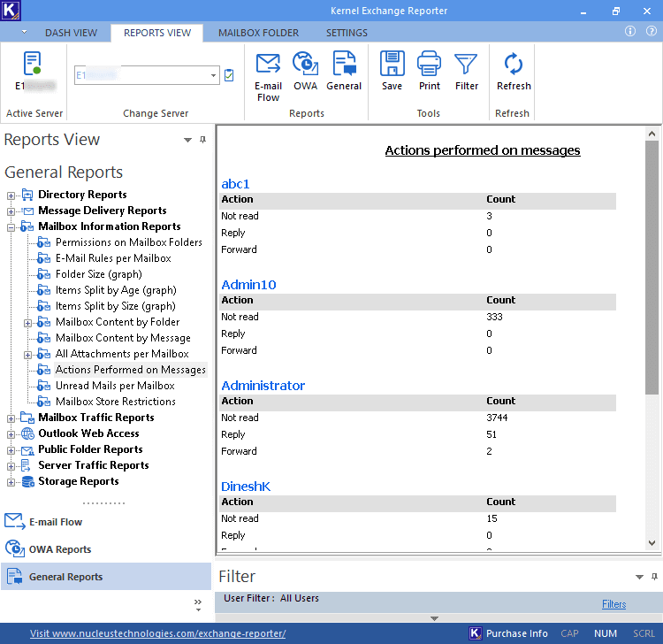Expand the Outlook Web Access node
Image resolution: width=663 pixels, height=644 pixels.
[x=11, y=434]
